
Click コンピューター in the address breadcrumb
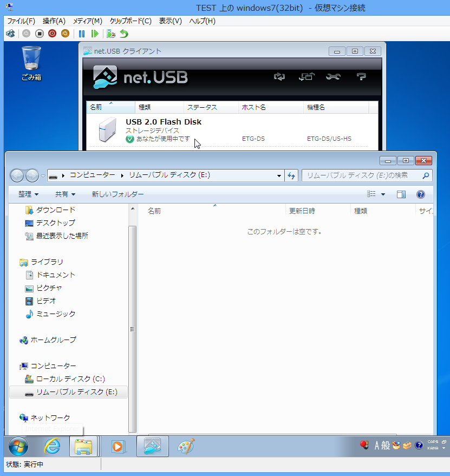click(92, 175)
